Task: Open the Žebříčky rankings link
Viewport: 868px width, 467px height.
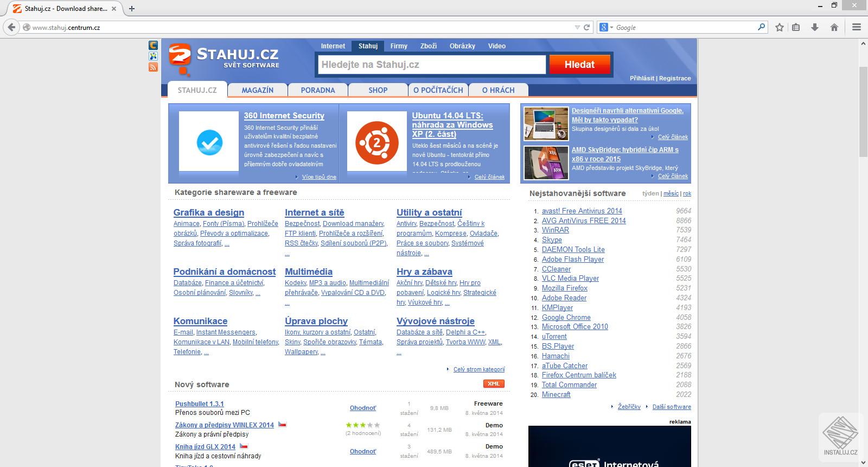Action: point(629,407)
